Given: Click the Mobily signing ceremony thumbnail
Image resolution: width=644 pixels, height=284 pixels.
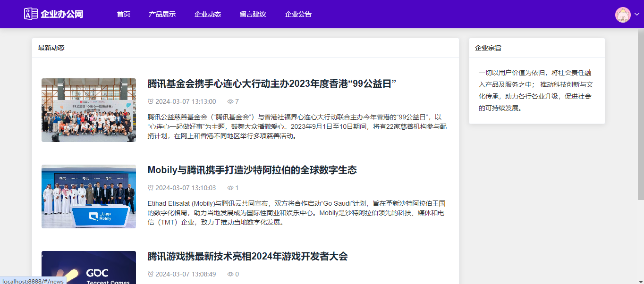Looking at the screenshot, I should tap(89, 196).
